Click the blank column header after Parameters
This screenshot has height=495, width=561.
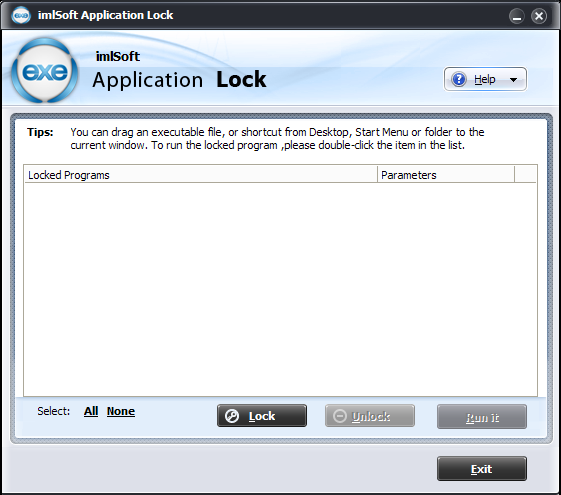tap(525, 175)
